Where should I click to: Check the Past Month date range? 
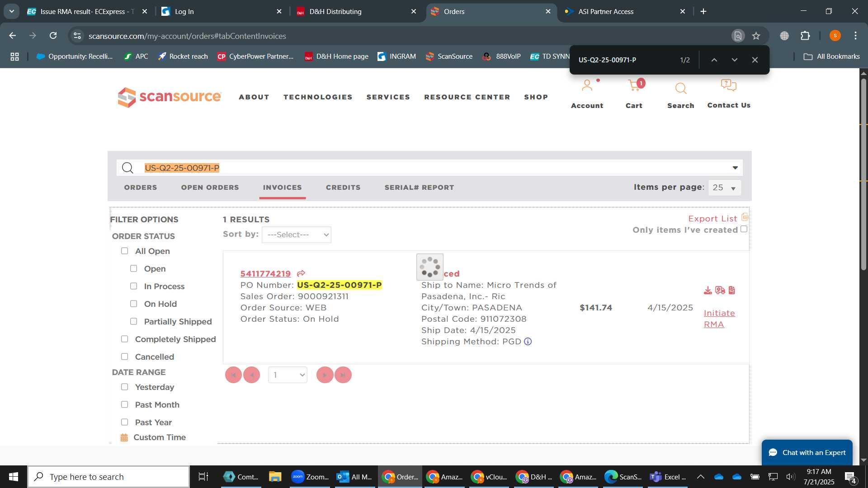(x=125, y=404)
